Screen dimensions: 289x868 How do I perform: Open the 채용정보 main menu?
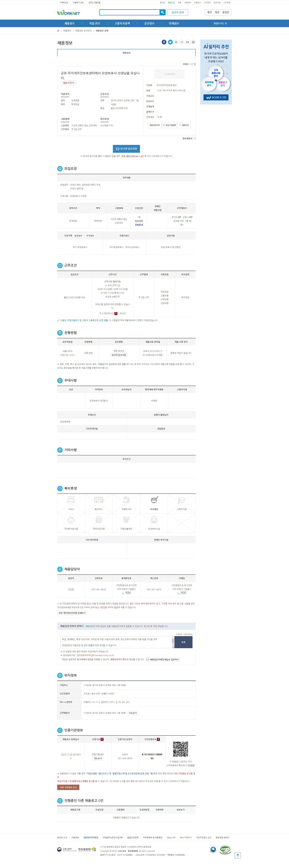point(70,24)
